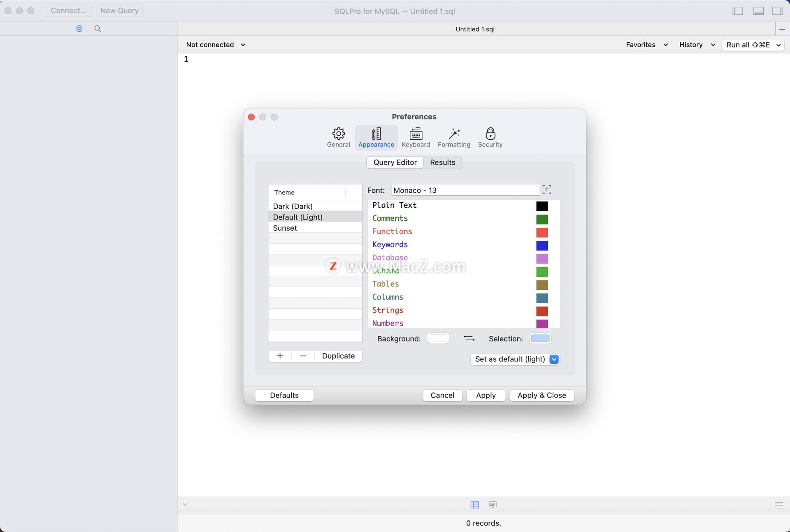790x532 pixels.
Task: Click the Apply button
Action: [486, 395]
